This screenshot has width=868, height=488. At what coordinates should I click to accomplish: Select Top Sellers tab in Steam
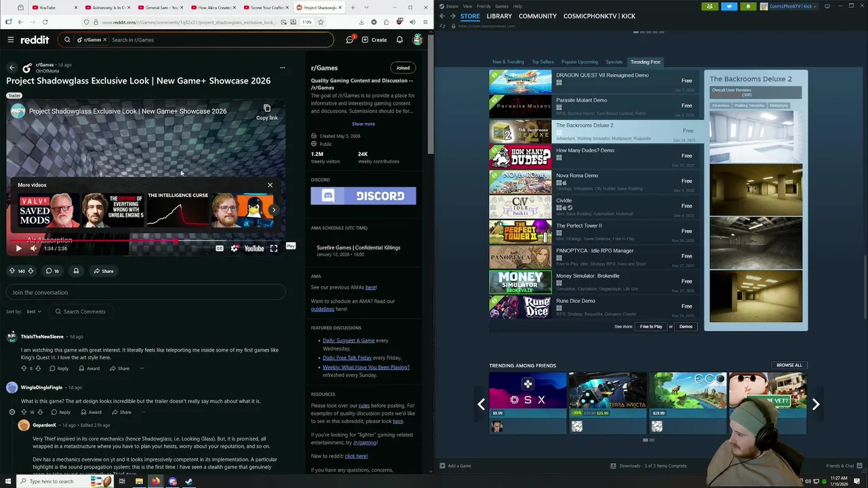542,62
